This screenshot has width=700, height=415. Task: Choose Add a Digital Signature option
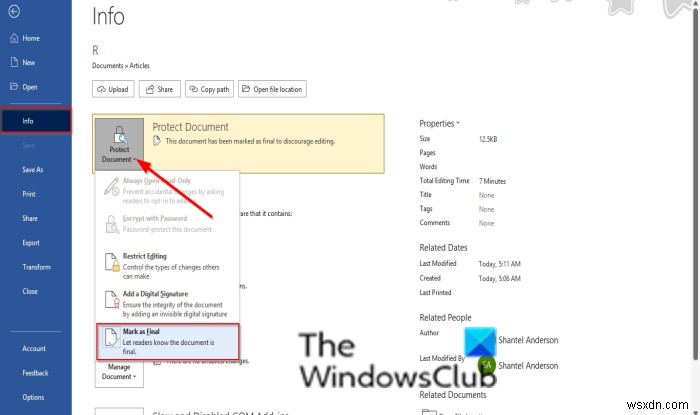pos(168,304)
